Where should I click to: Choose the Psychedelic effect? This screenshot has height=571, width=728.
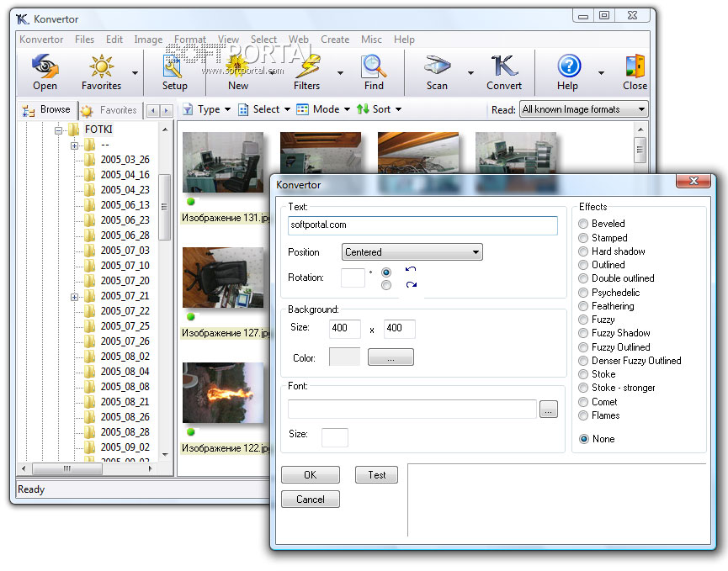click(583, 293)
